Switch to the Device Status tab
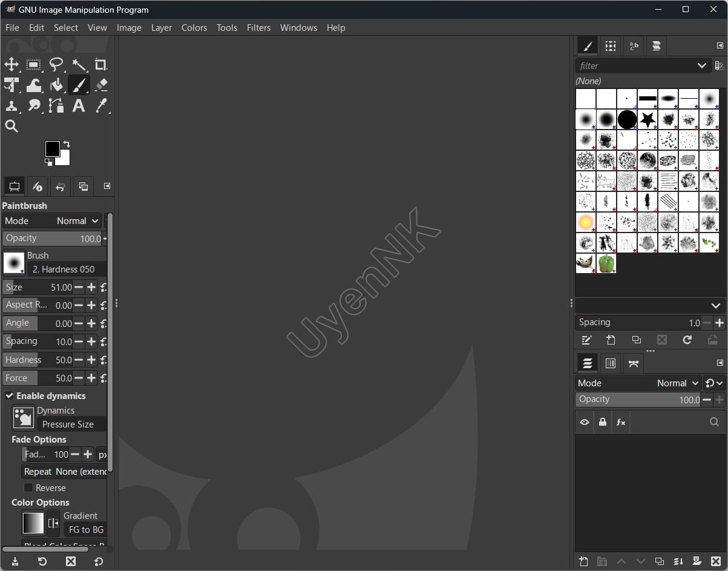Screen dimensions: 728x571 pos(38,186)
